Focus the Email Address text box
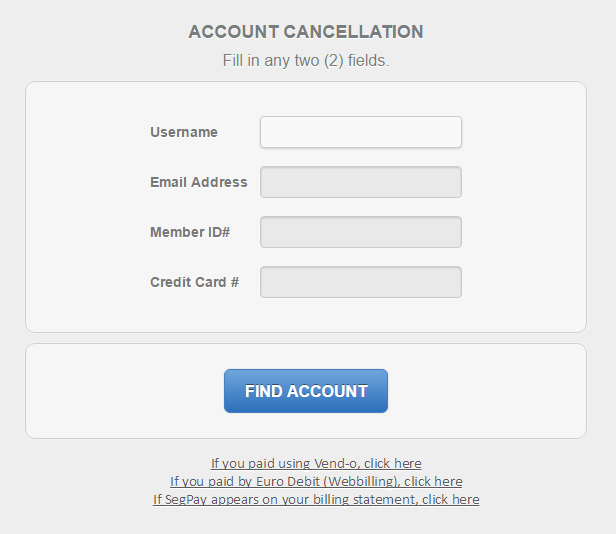The width and height of the screenshot is (616, 534). point(360,182)
